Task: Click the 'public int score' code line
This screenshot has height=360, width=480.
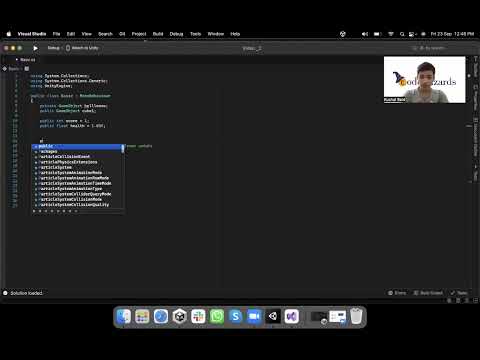Action: 64,121
